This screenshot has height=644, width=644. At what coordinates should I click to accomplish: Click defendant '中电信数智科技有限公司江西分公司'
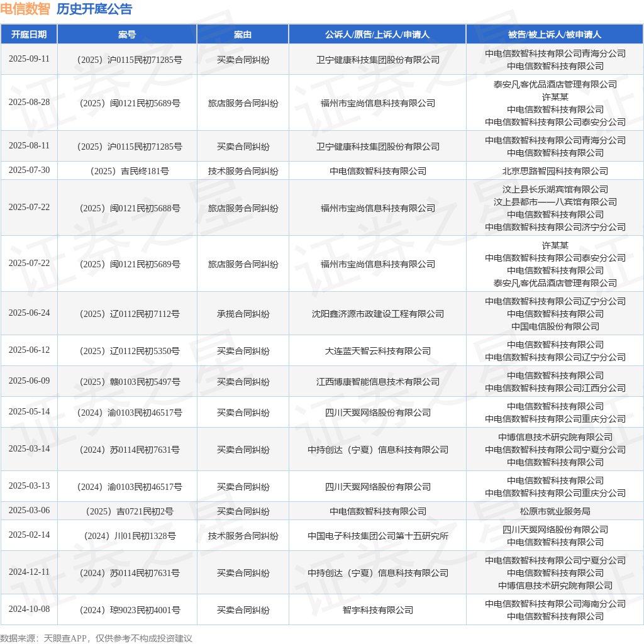[x=555, y=387]
